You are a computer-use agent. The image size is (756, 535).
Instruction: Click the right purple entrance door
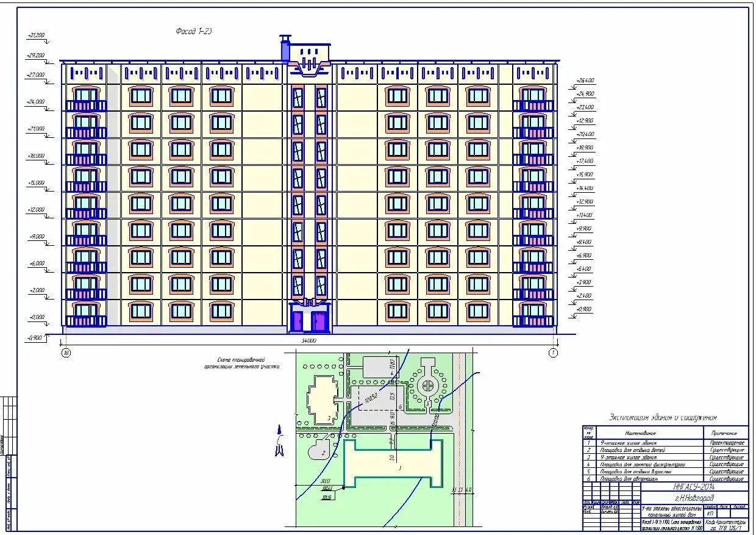319,321
